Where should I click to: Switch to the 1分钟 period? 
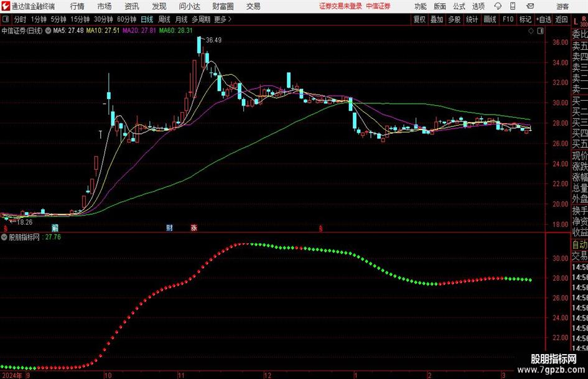click(x=39, y=19)
